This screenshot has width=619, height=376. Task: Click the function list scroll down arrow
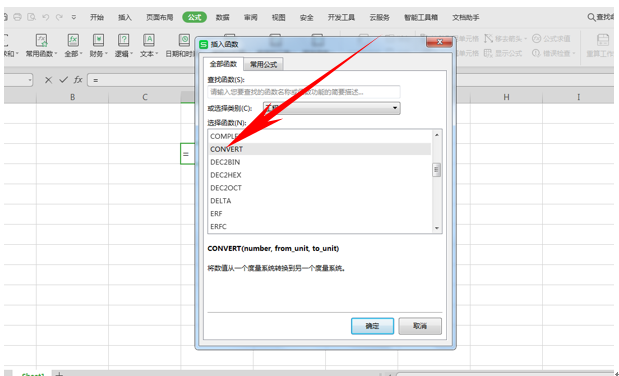point(437,228)
